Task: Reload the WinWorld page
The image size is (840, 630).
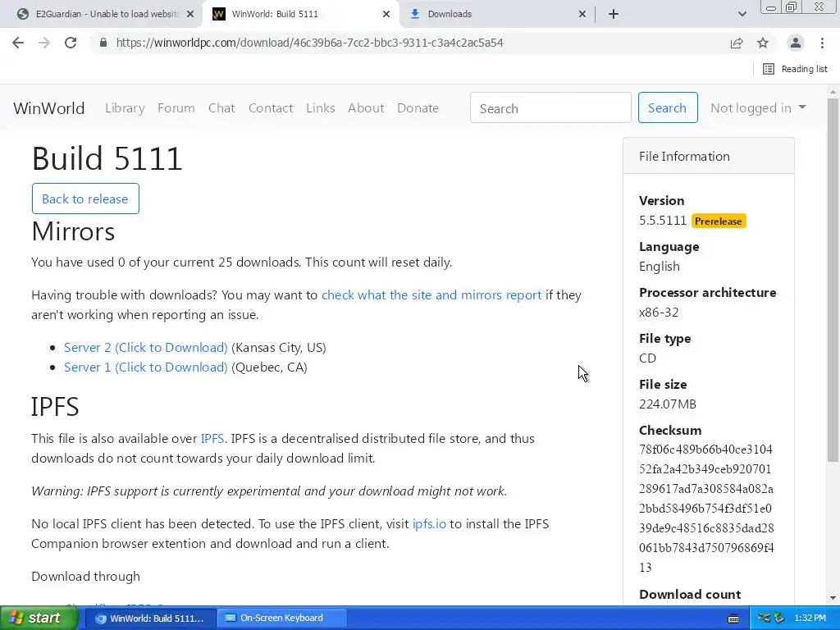Action: tap(71, 43)
